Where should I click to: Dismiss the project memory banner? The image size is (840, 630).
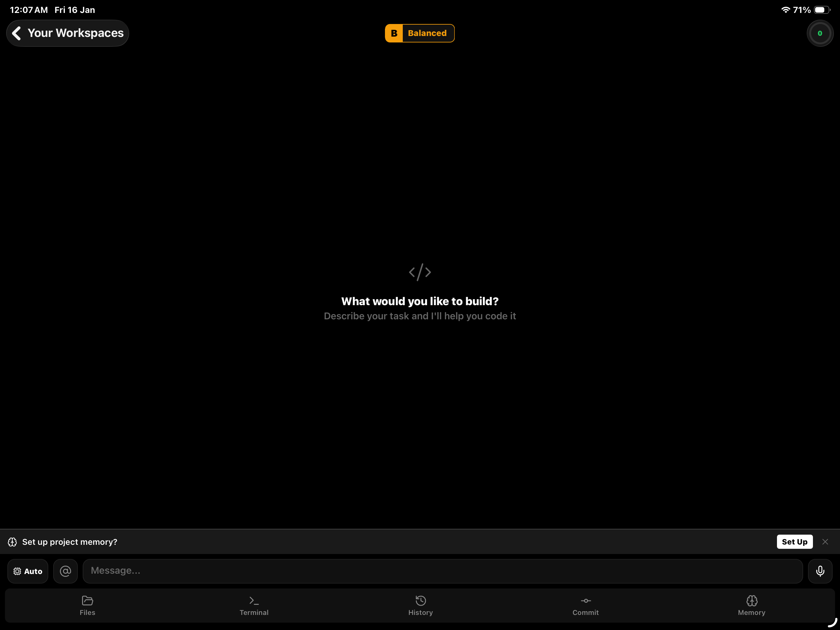[x=825, y=542]
